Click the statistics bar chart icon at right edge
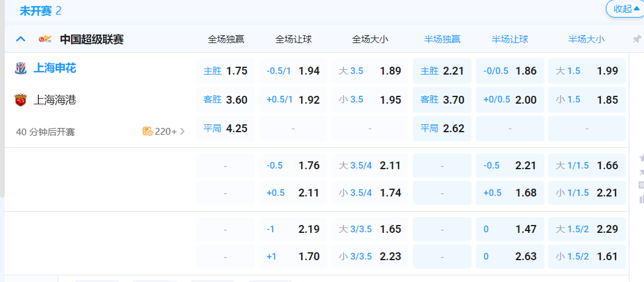The height and width of the screenshot is (282, 644). point(641,198)
